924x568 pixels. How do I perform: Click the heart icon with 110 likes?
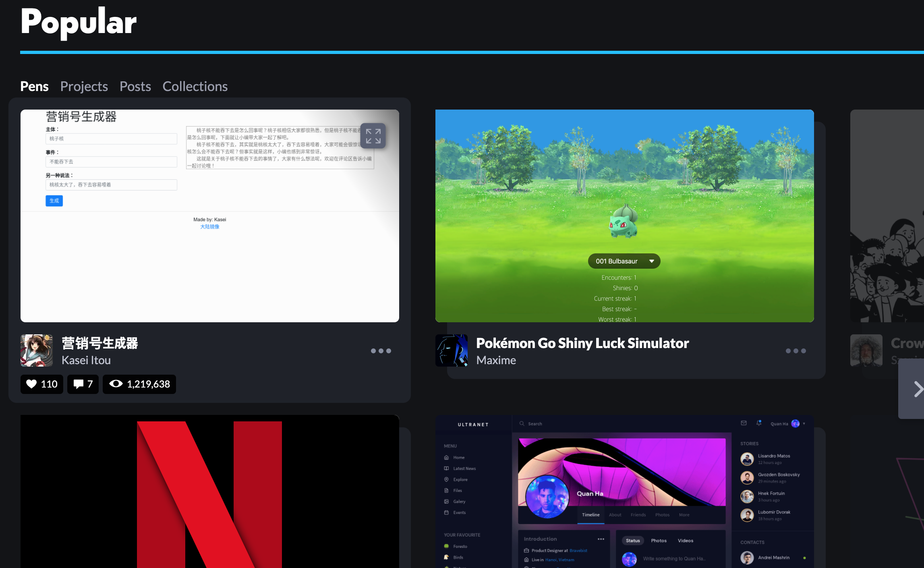(x=32, y=384)
